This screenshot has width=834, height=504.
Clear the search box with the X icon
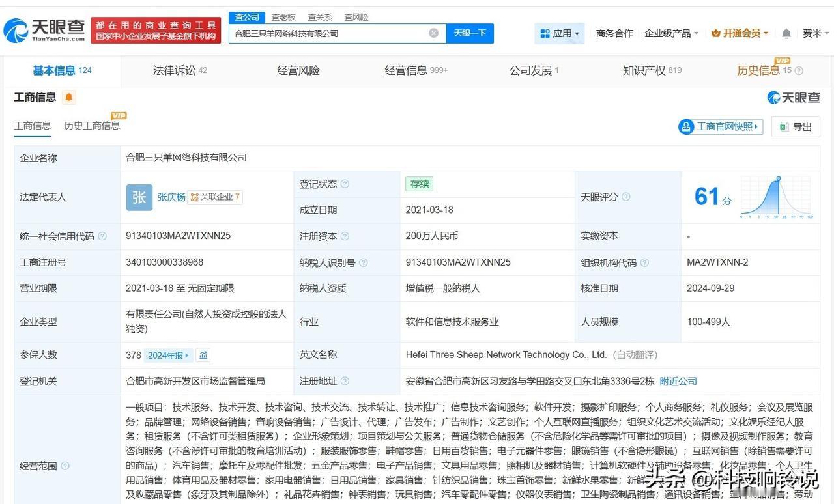[433, 33]
